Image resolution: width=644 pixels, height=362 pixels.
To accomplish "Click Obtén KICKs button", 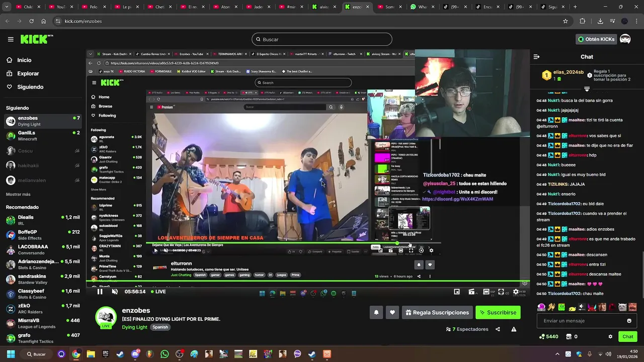I will coord(596,39).
